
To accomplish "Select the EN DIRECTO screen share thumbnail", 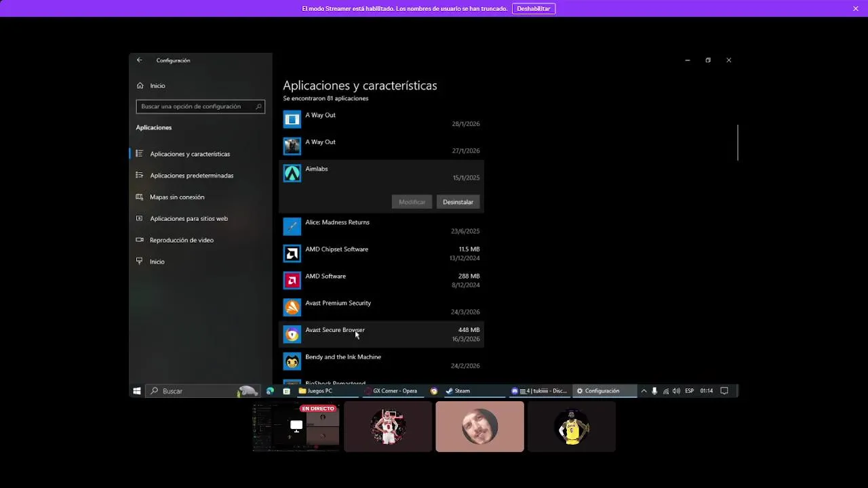I will click(296, 426).
